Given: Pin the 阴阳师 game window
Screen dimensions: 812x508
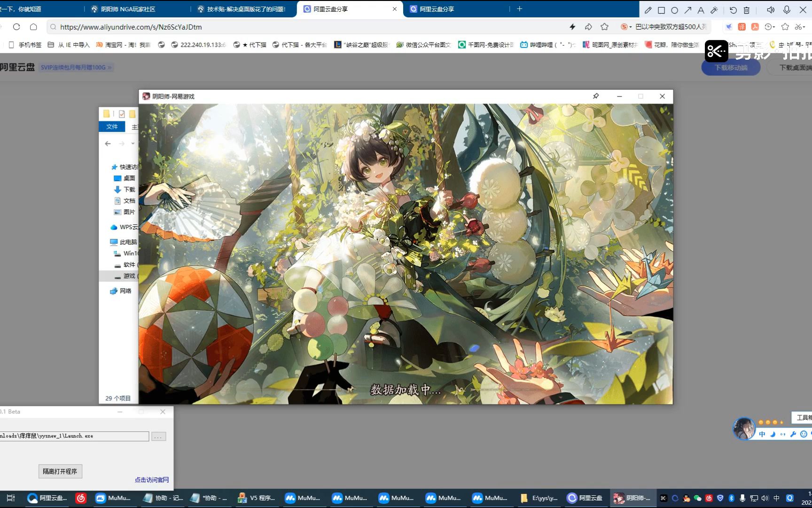Looking at the screenshot, I should (596, 96).
